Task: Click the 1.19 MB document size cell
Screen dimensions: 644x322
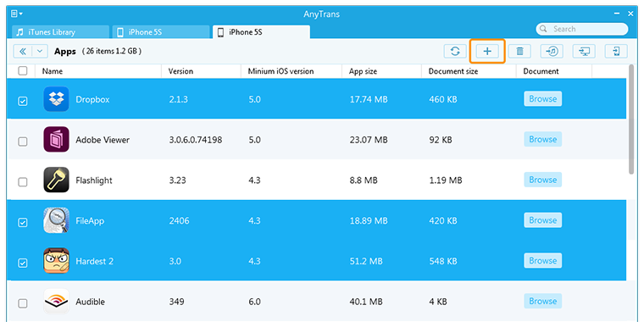Action: 445,180
